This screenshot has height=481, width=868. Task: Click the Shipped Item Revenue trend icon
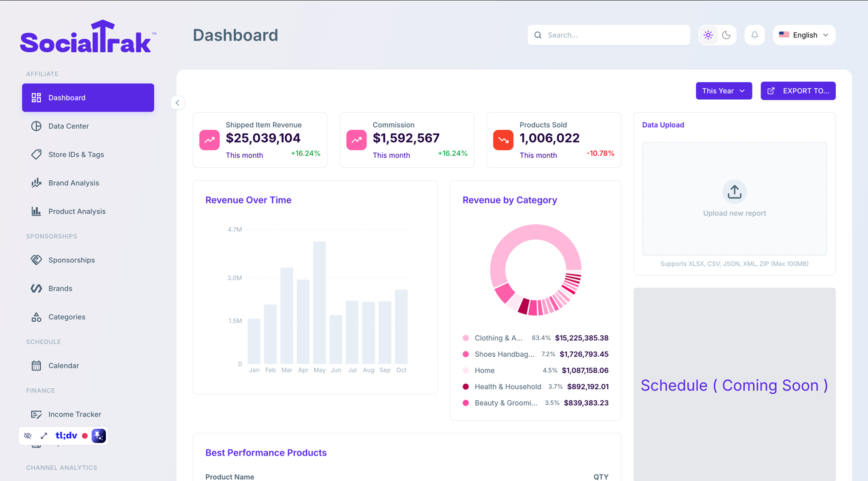[x=209, y=140]
